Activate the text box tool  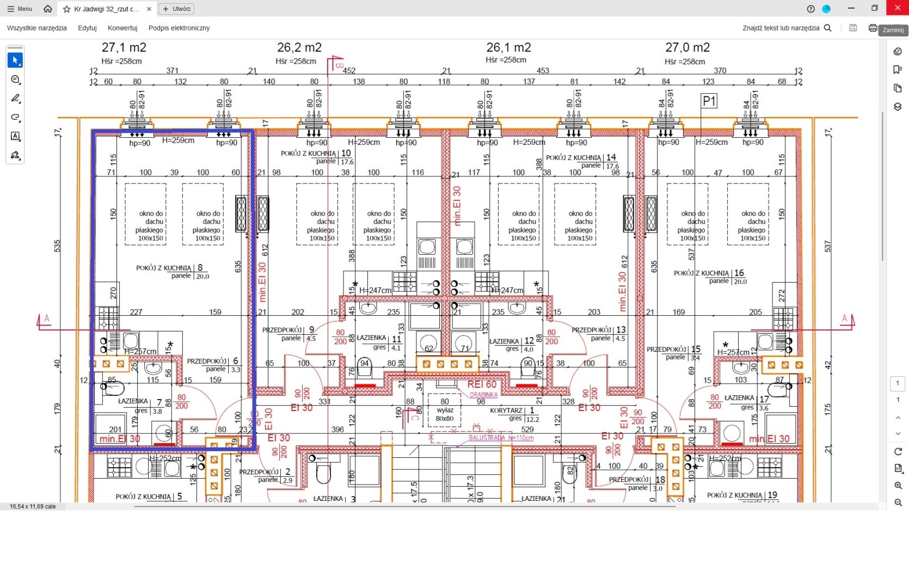tap(15, 137)
